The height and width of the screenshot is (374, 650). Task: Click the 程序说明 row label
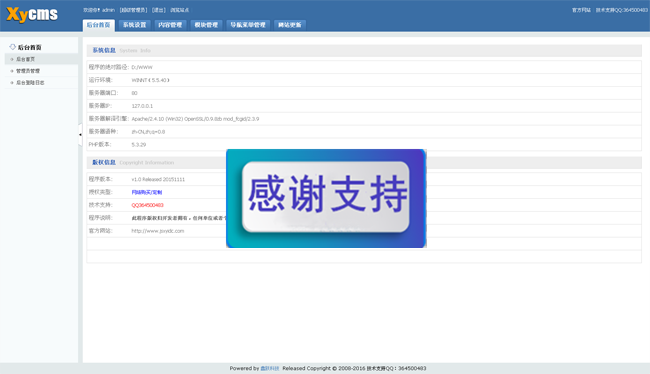[100, 218]
